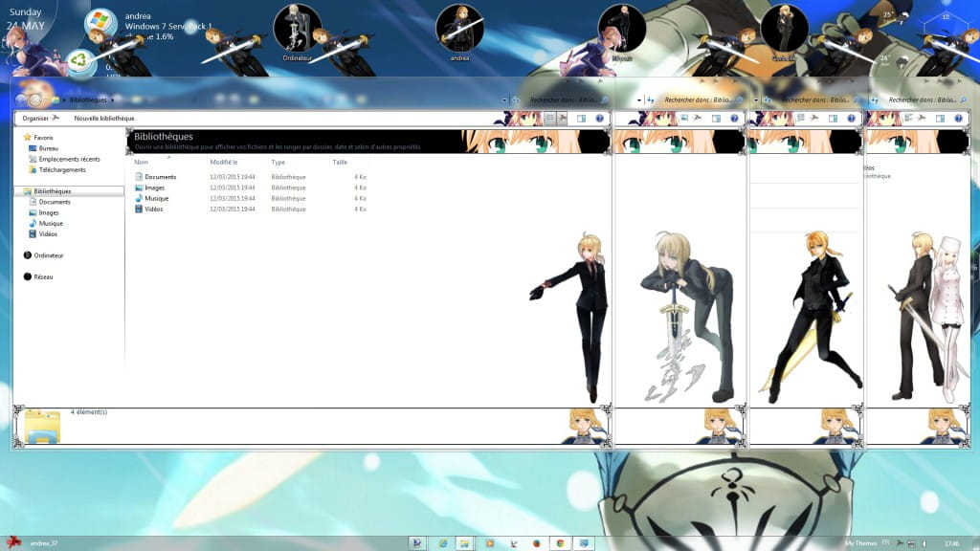This screenshot has height=551, width=980.
Task: Open the Organiser menu
Action: [34, 118]
